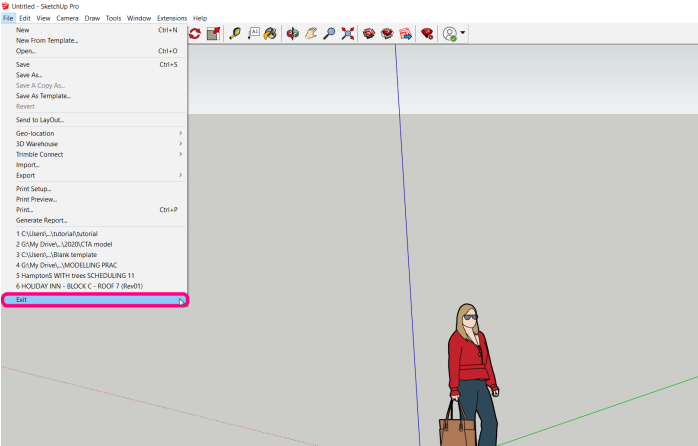Image resolution: width=698 pixels, height=446 pixels.
Task: Open the Help menu
Action: pyautogui.click(x=200, y=18)
